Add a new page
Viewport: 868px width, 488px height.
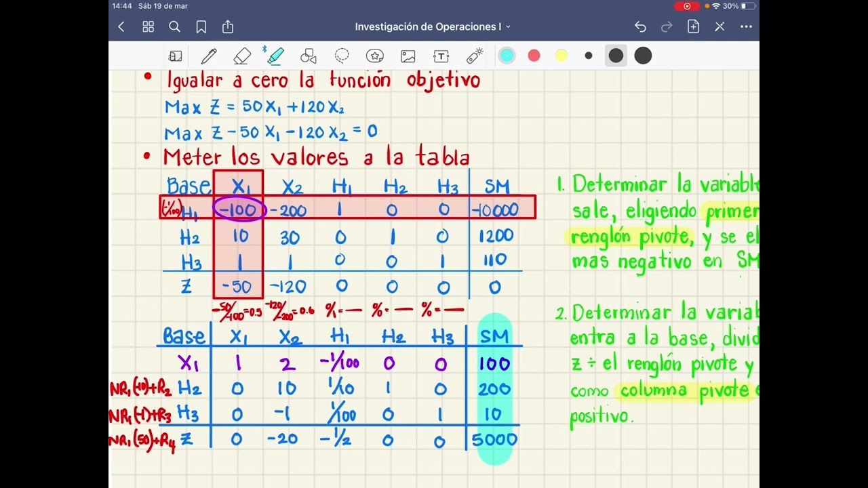coord(693,27)
